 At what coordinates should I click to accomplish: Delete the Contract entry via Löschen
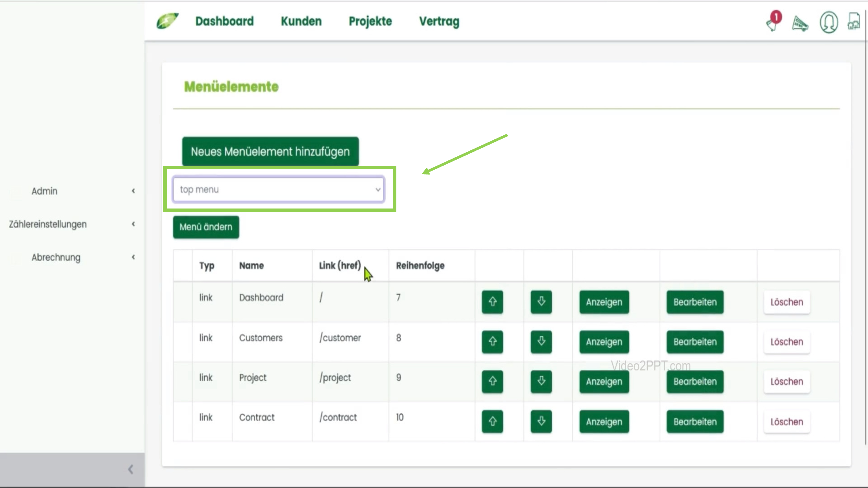coord(786,421)
